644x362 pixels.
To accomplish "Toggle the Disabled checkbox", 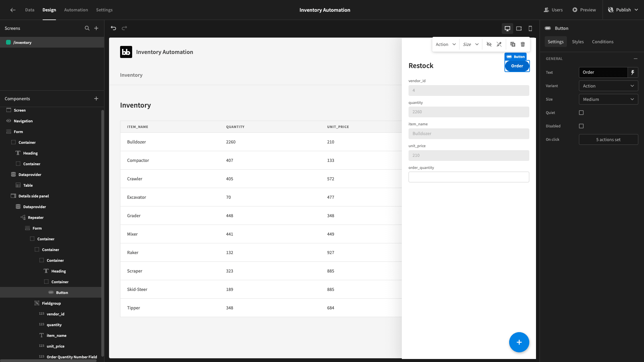I will point(581,126).
